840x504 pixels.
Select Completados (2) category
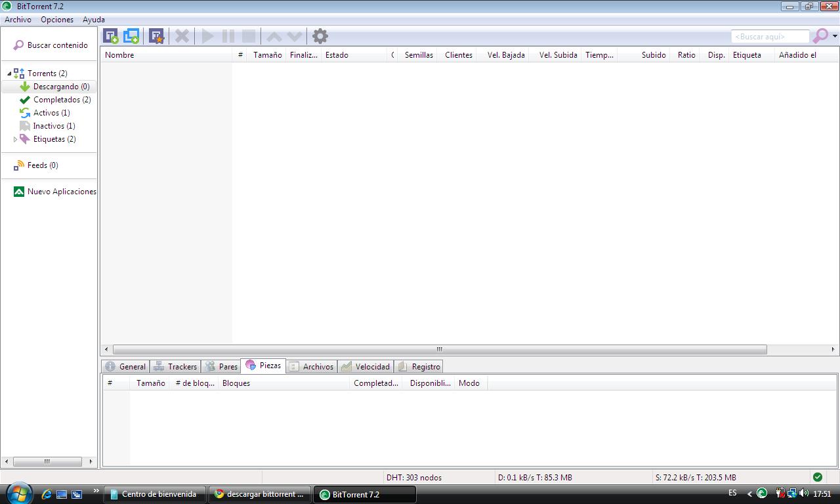(x=55, y=100)
